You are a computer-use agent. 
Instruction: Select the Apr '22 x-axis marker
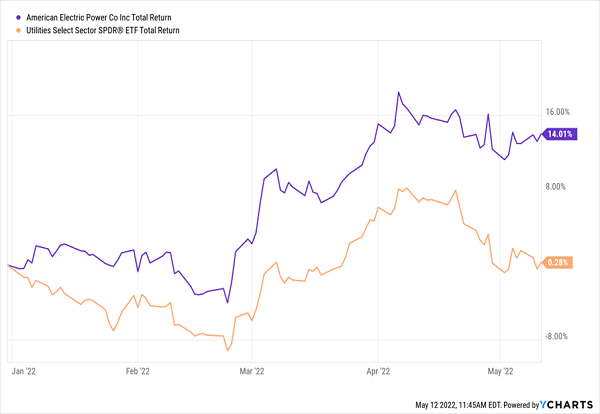(376, 371)
